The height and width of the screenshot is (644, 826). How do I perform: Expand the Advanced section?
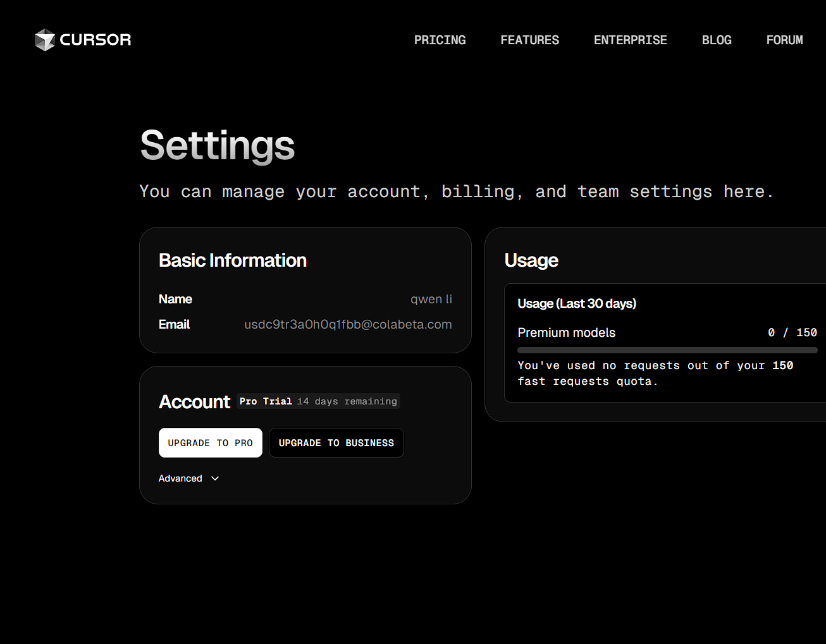[188, 478]
